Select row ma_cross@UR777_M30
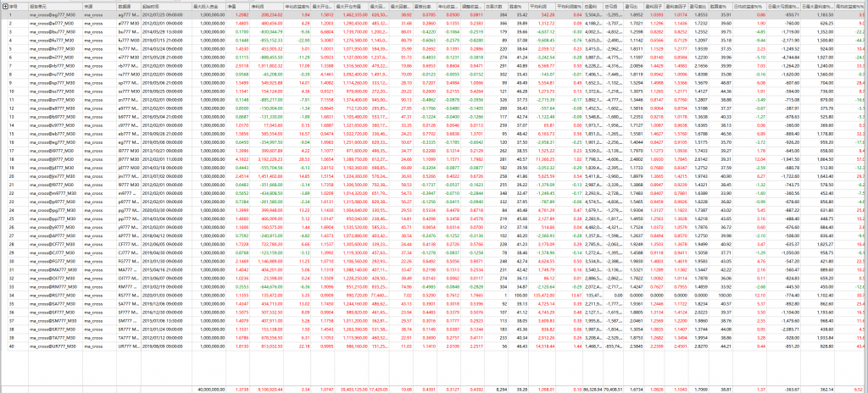The height and width of the screenshot is (393, 868). [53, 346]
